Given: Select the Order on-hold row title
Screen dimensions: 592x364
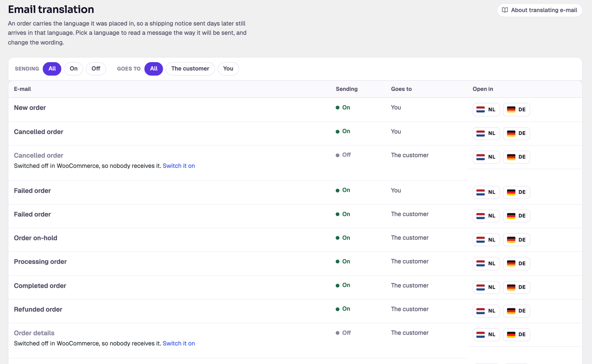Looking at the screenshot, I should (36, 238).
